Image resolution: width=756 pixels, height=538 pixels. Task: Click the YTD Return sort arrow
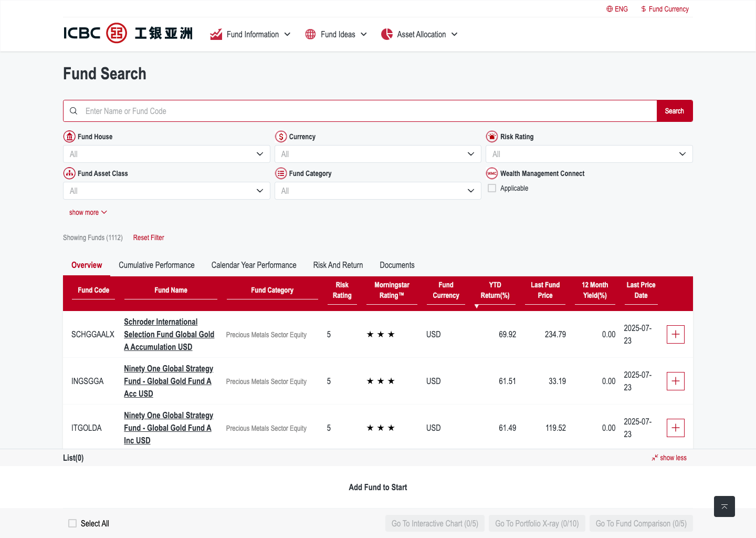click(x=477, y=306)
